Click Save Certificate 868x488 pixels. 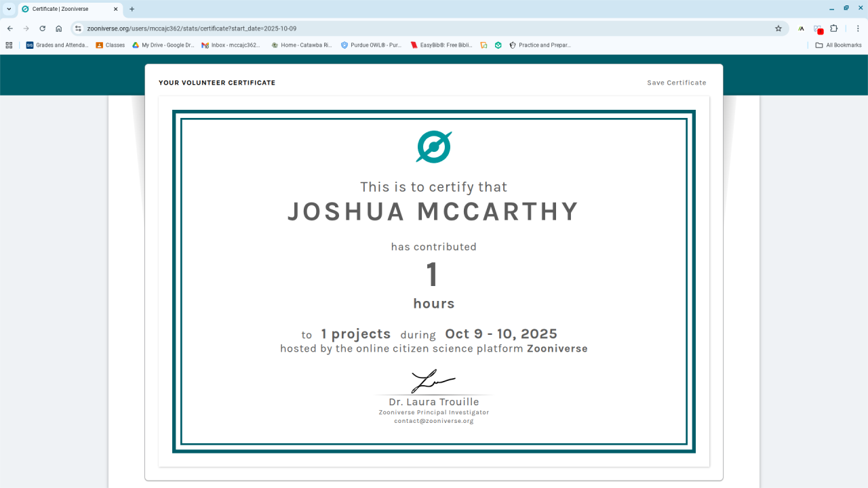pos(677,83)
